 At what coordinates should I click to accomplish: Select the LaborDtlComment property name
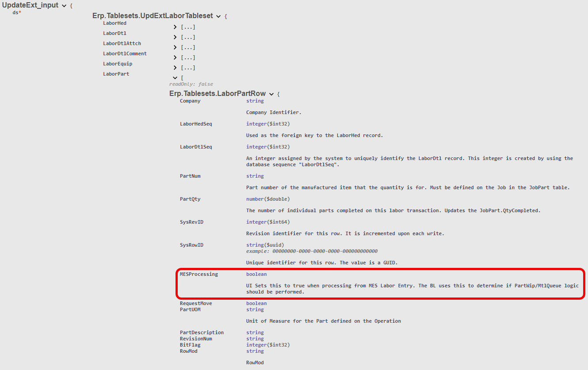[x=125, y=53]
